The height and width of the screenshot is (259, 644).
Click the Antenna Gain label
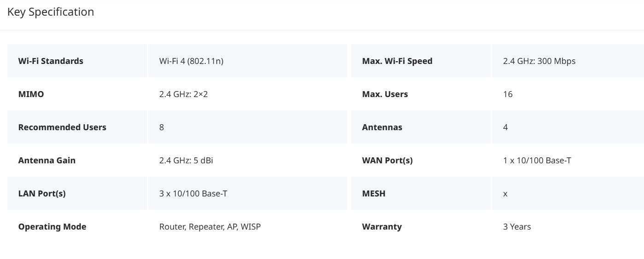(x=47, y=160)
